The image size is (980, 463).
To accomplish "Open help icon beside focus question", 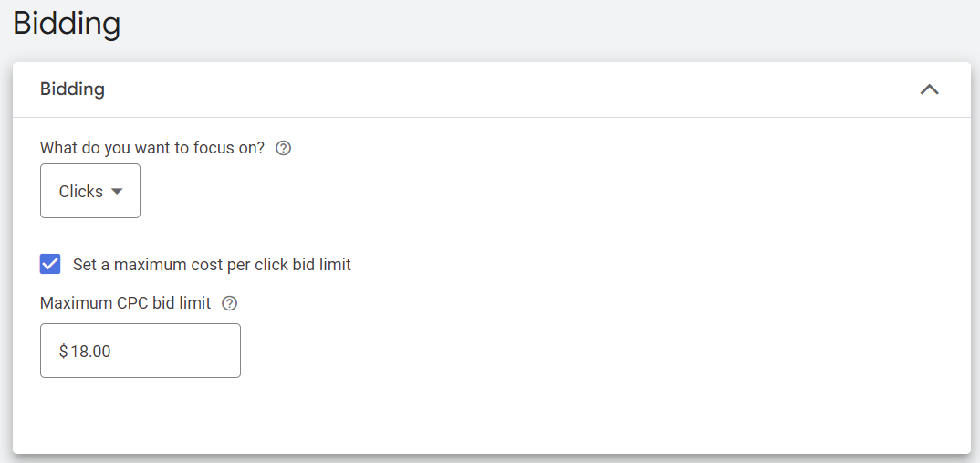I will tap(283, 148).
